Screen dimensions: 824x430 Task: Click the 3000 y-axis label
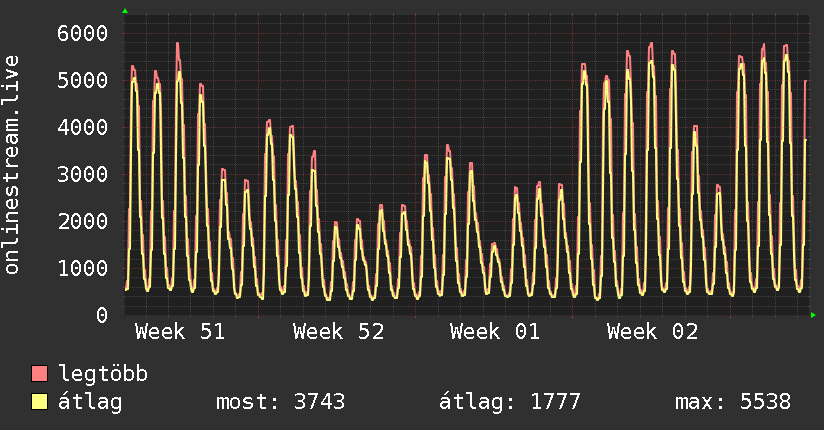point(83,174)
